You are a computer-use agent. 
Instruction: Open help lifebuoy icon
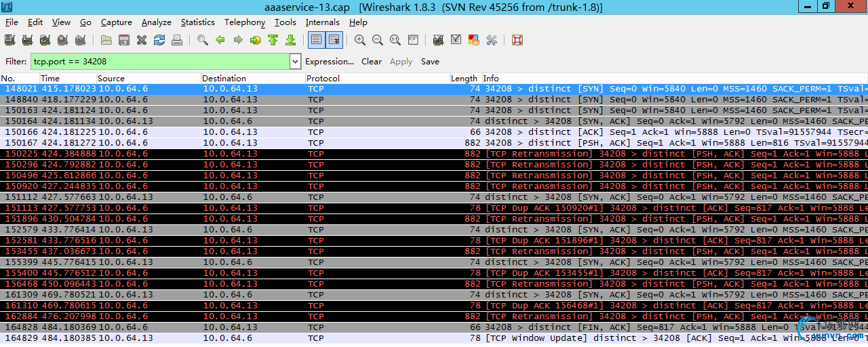point(517,40)
